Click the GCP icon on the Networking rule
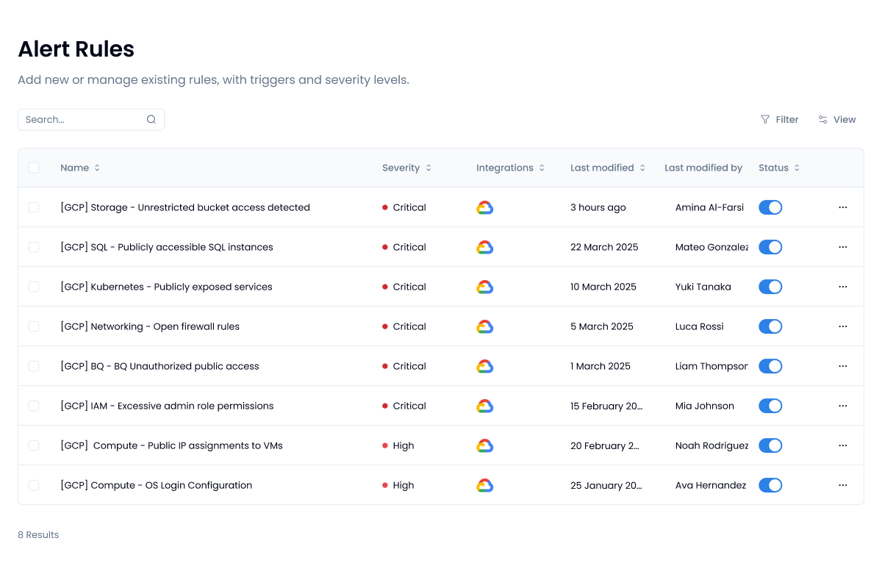 (485, 326)
